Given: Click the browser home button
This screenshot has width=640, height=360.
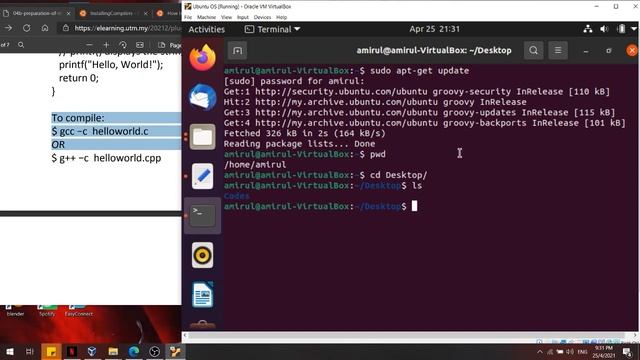Looking at the screenshot, I should [45, 28].
